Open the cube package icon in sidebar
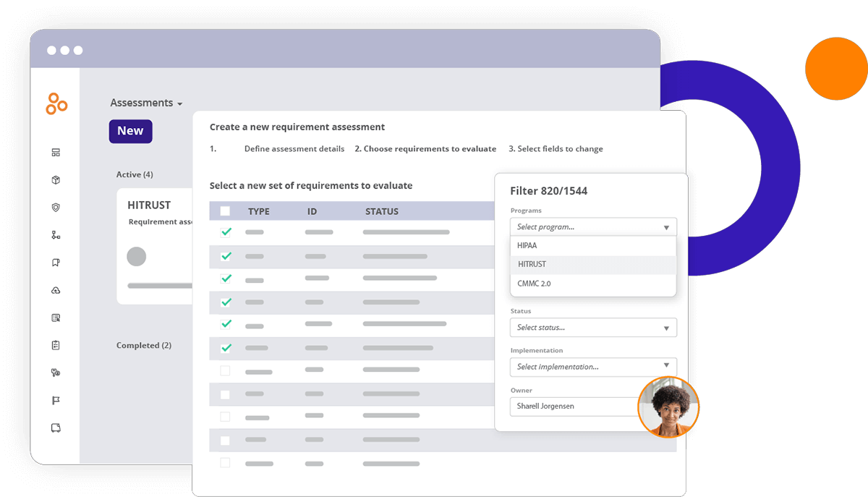Screen dimensions: 868x497 point(56,180)
